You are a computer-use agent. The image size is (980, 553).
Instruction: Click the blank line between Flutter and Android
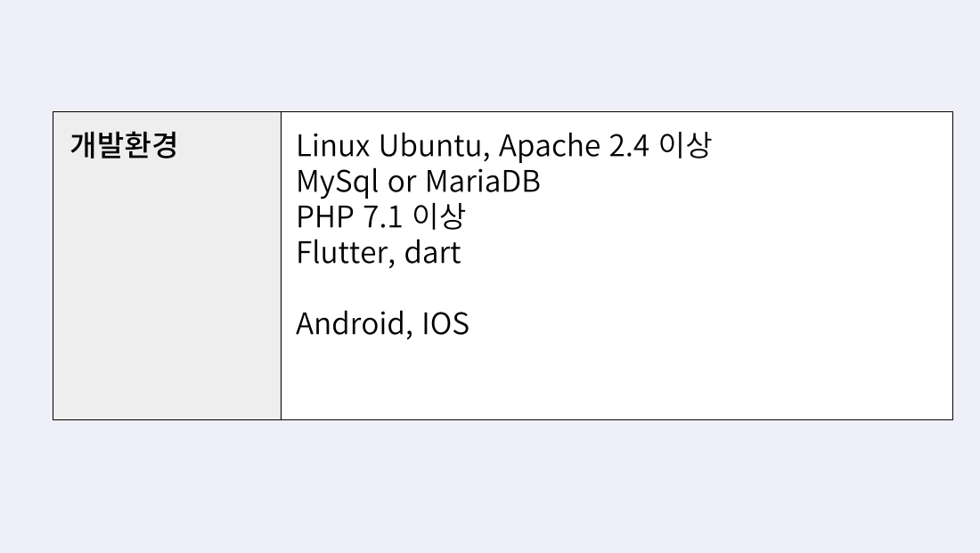click(x=617, y=288)
